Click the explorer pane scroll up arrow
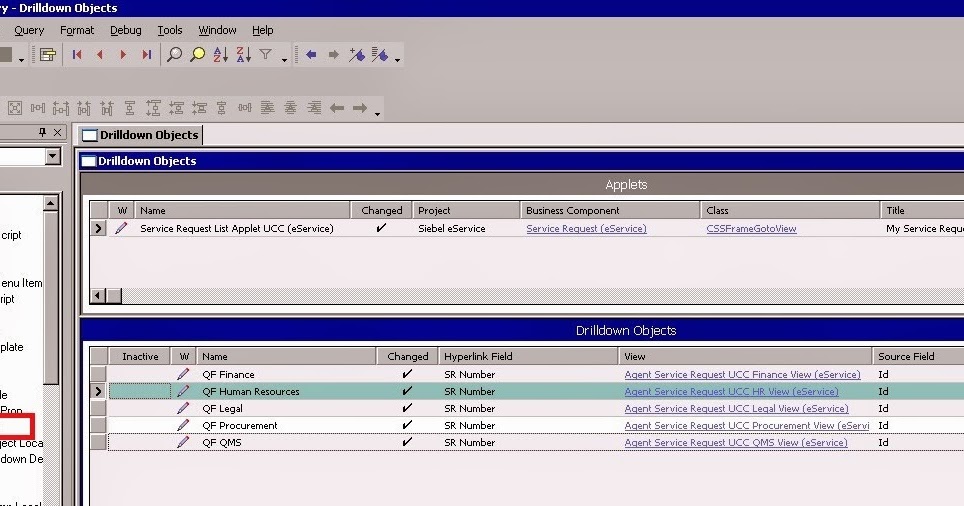 tap(51, 203)
